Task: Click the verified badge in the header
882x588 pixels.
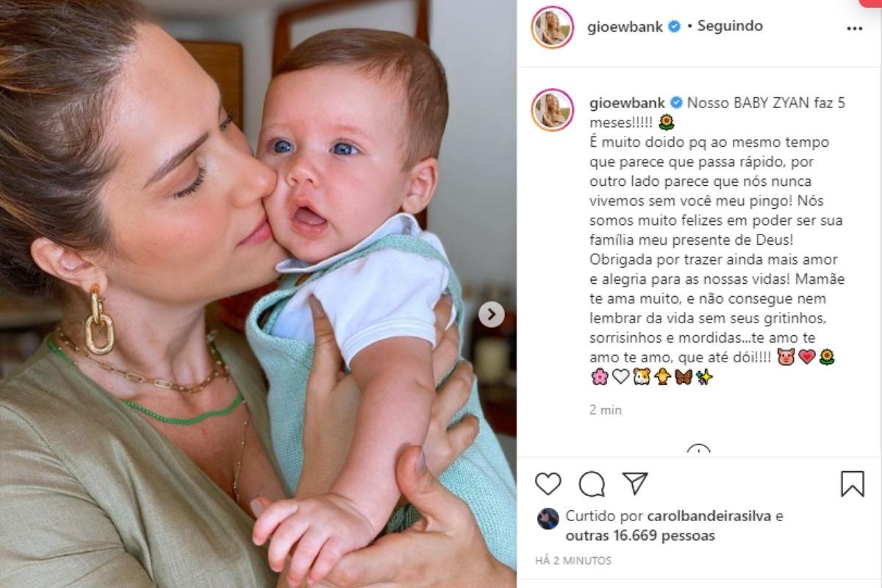Action: click(674, 27)
